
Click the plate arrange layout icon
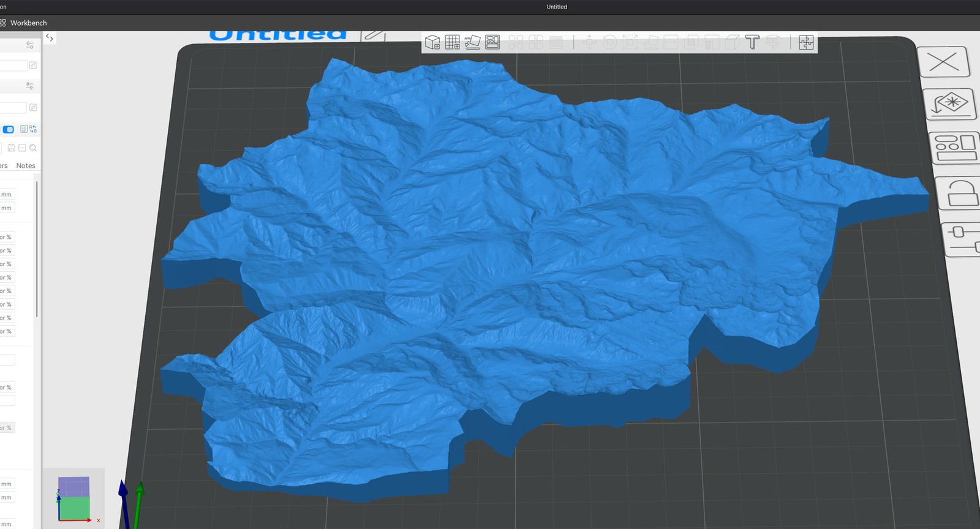point(955,148)
